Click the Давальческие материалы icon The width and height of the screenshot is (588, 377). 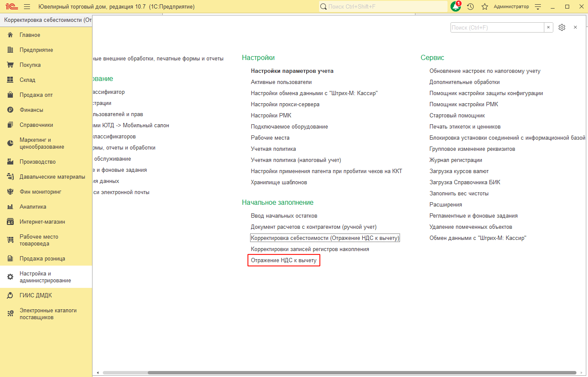click(10, 177)
